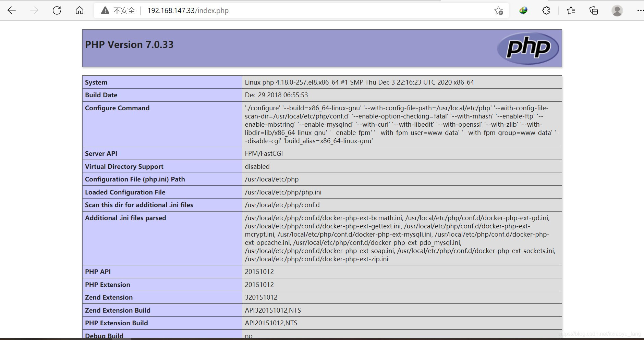Select the PHP Version 7.0.33 heading
The width and height of the screenshot is (644, 340).
click(129, 45)
